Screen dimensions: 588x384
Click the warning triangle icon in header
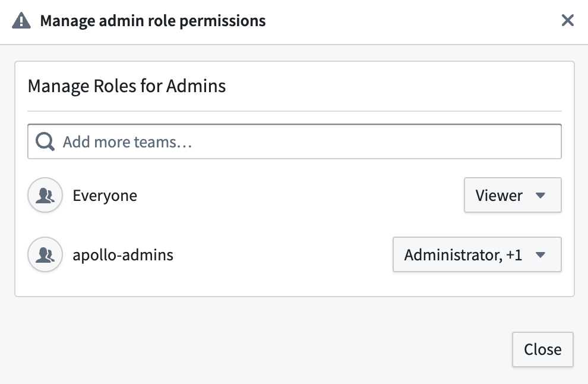(21, 20)
